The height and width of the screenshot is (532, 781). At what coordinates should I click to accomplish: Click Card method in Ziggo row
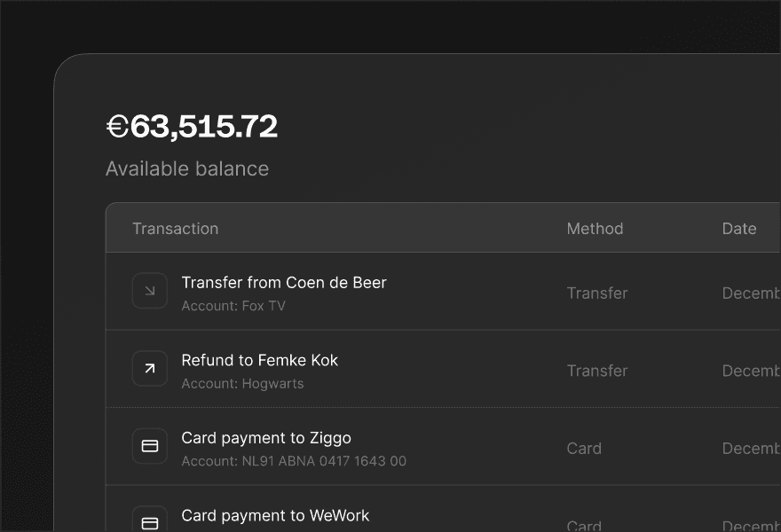coord(584,449)
